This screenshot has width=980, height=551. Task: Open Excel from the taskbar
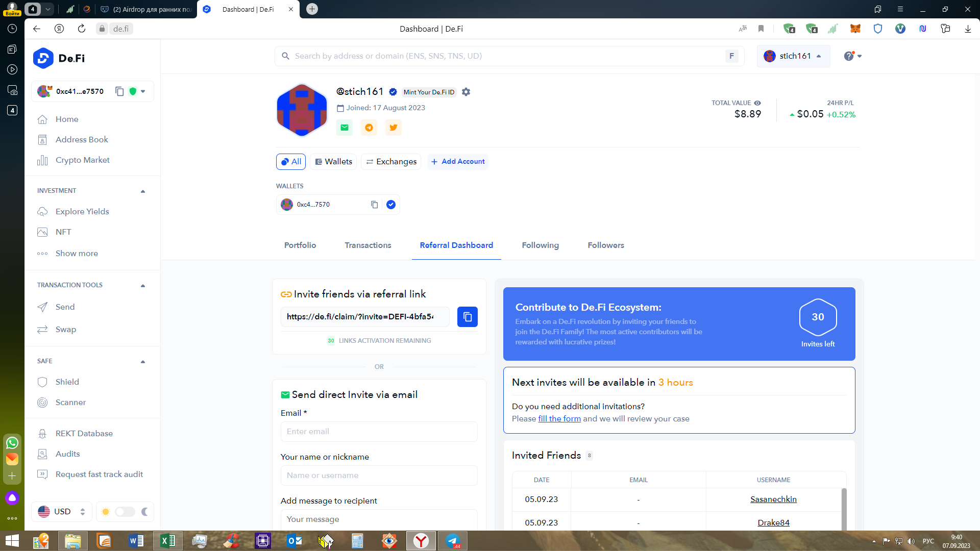(x=168, y=541)
